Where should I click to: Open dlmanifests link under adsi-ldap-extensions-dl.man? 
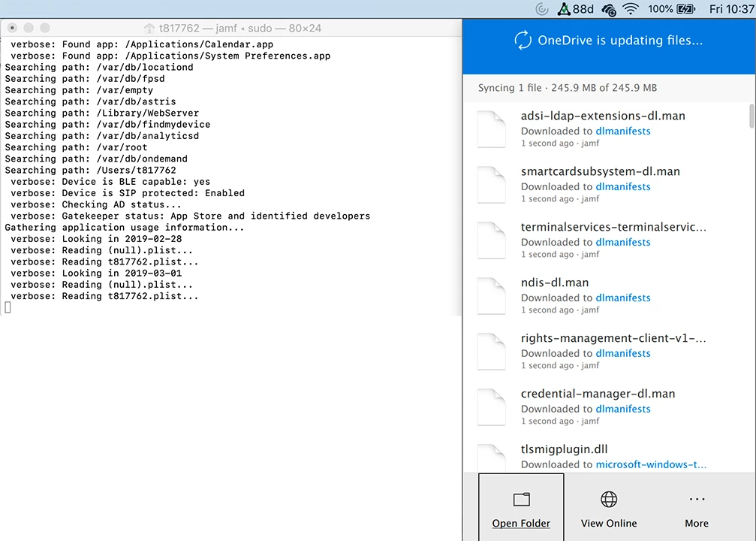(623, 131)
